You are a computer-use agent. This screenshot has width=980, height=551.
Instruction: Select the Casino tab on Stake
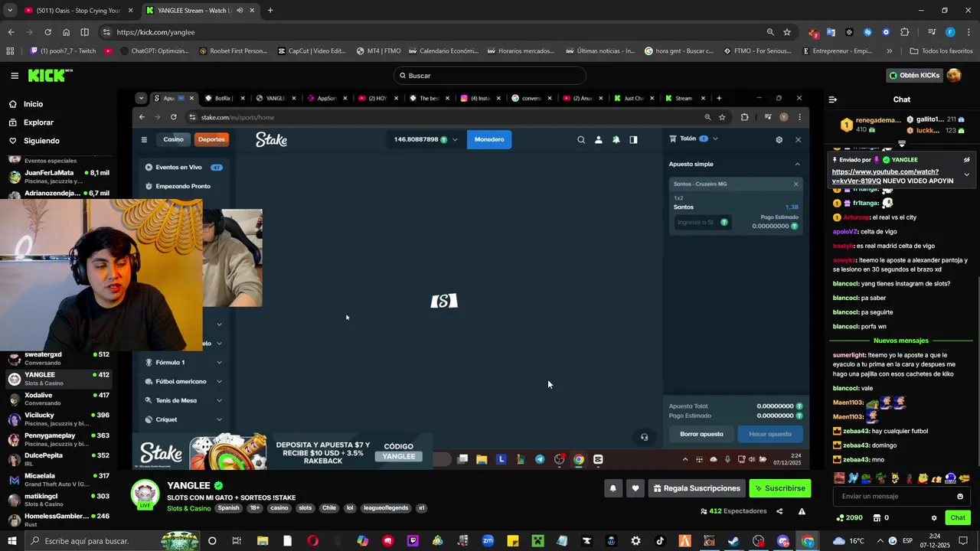(174, 139)
